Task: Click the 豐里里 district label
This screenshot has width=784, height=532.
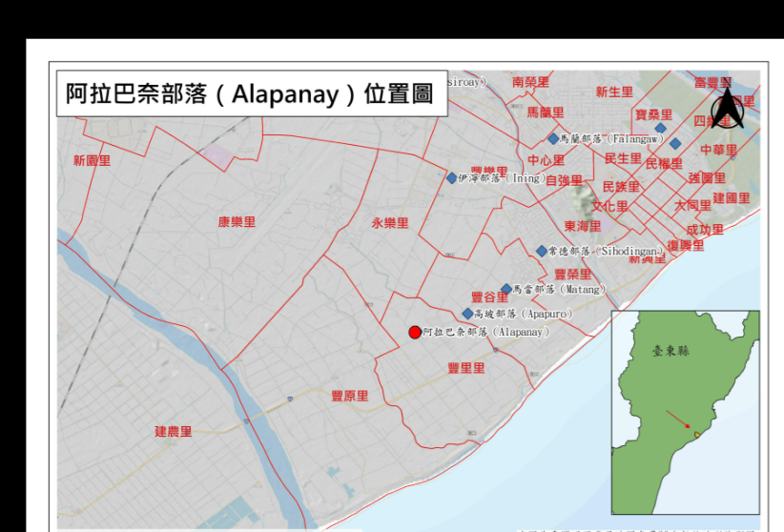Action: (466, 368)
